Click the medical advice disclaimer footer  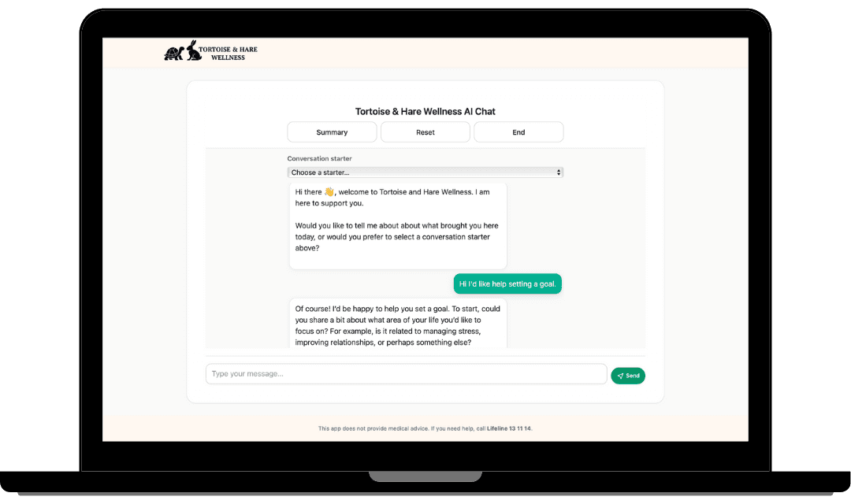click(x=425, y=428)
